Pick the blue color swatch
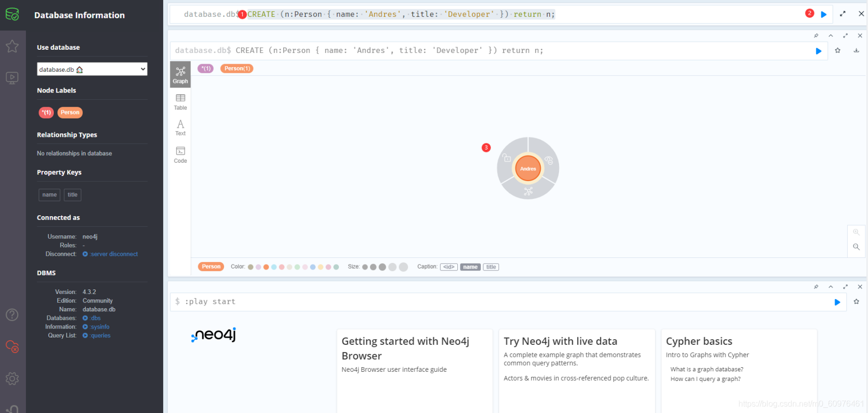The width and height of the screenshot is (868, 413). point(313,267)
